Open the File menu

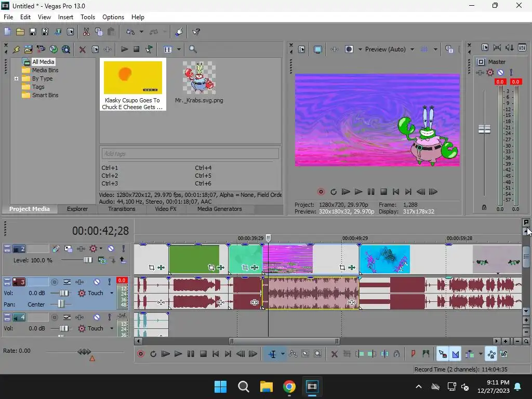click(x=8, y=17)
